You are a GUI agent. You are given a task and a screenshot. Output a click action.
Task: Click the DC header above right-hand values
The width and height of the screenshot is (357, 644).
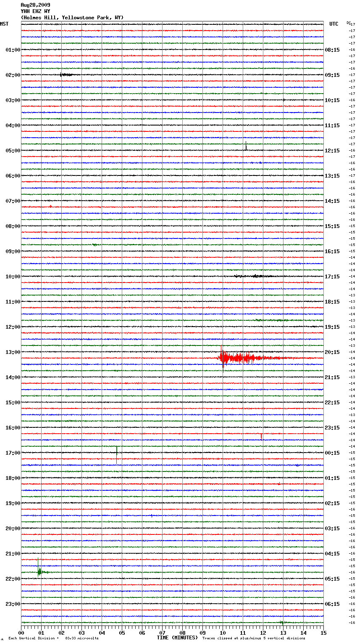[x=348, y=23]
